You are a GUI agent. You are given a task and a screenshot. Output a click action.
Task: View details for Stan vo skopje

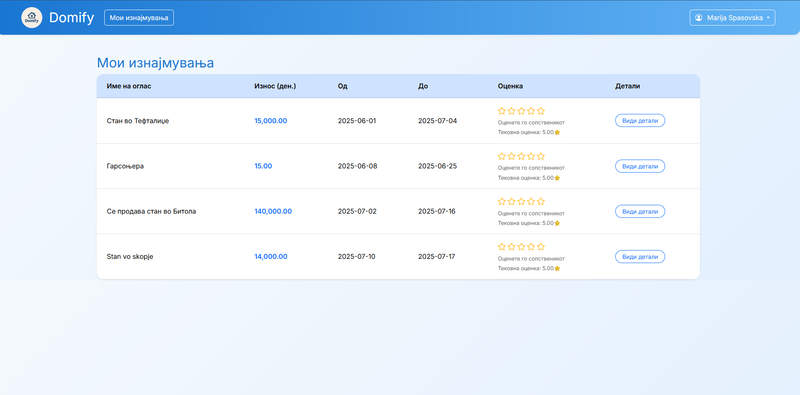tap(640, 257)
